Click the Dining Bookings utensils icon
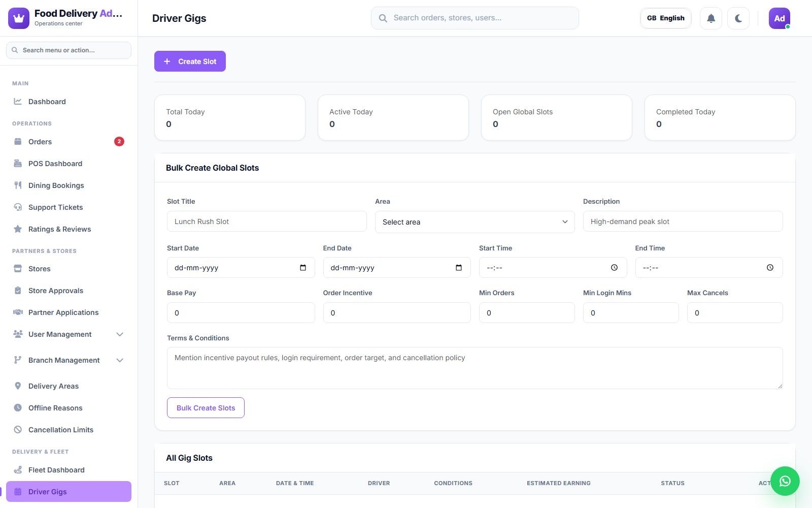This screenshot has height=508, width=812. pyautogui.click(x=18, y=185)
